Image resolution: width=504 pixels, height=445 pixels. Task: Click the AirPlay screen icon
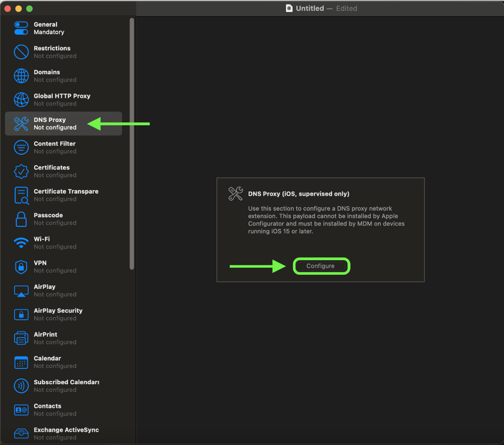(x=21, y=291)
